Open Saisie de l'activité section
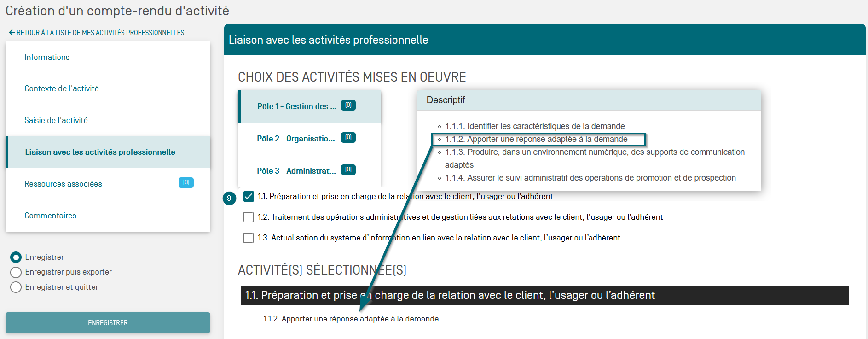Image resolution: width=868 pixels, height=339 pixels. [x=56, y=120]
